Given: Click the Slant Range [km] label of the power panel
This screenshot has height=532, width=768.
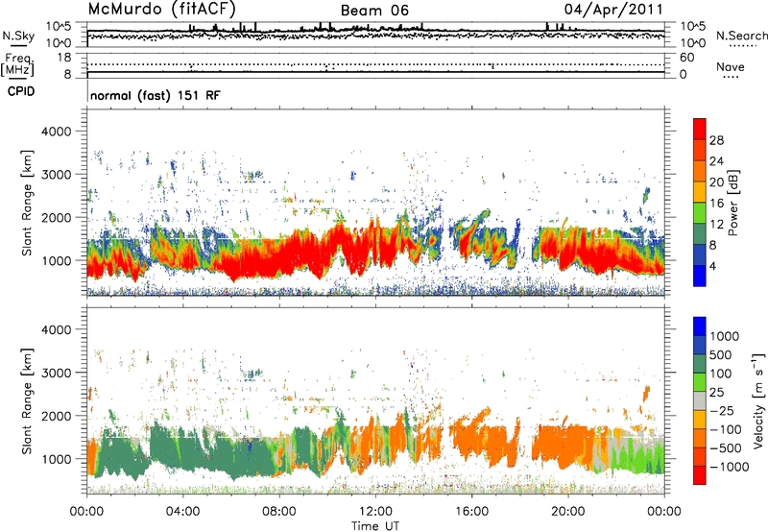Looking at the screenshot, I should click(x=27, y=203).
